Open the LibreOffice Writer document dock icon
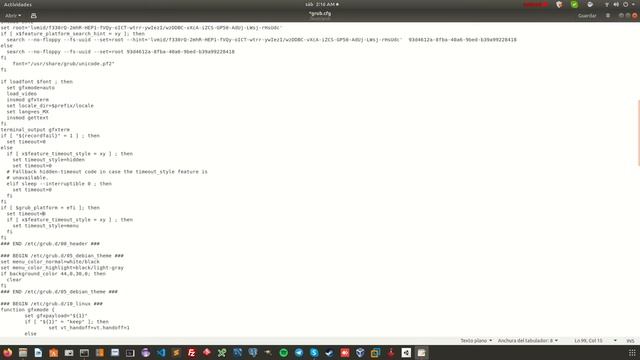 (x=38, y=353)
